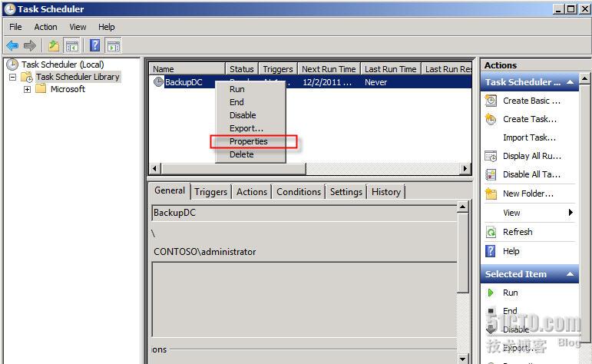Image resolution: width=592 pixels, height=364 pixels.
Task: Click Create Basic Task link in Actions
Action: (531, 101)
